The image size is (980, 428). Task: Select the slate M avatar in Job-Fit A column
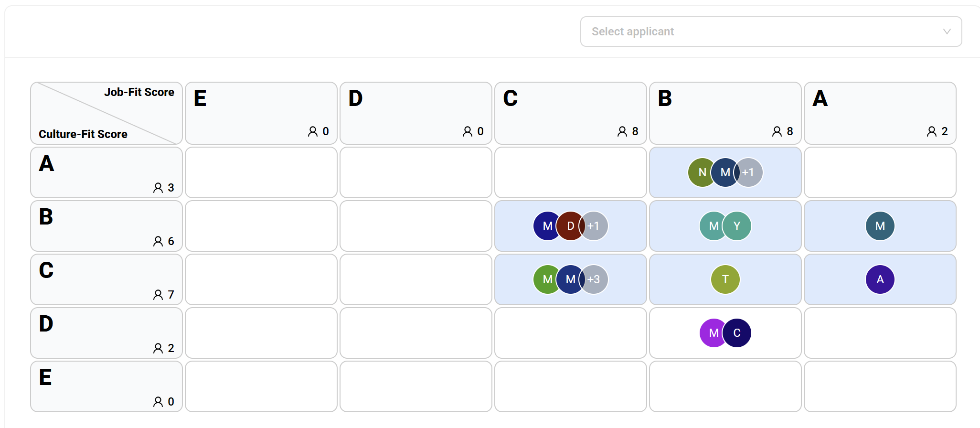click(x=880, y=226)
